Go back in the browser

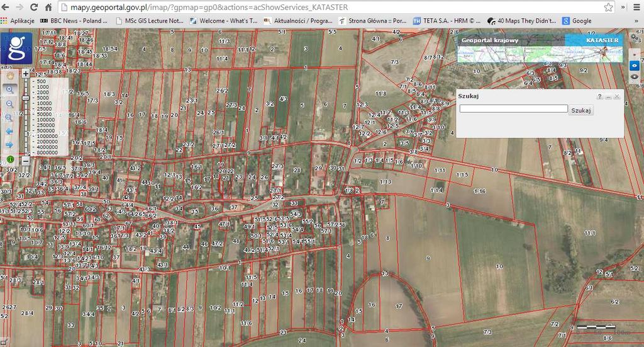[5, 7]
